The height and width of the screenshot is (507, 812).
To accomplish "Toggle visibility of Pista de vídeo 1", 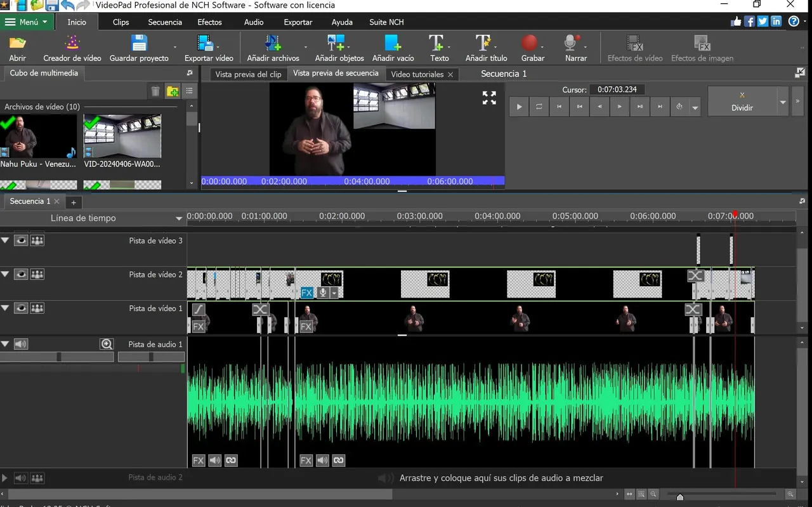I will (21, 308).
